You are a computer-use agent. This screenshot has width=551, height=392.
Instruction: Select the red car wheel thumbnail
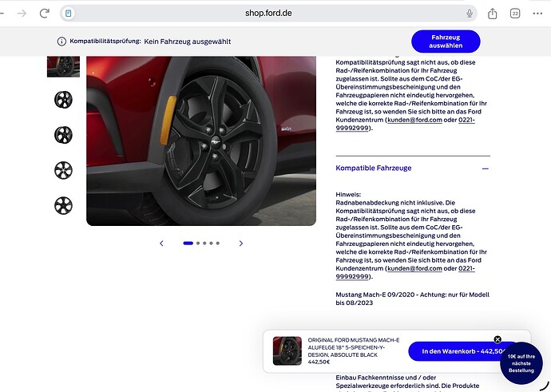pyautogui.click(x=63, y=66)
